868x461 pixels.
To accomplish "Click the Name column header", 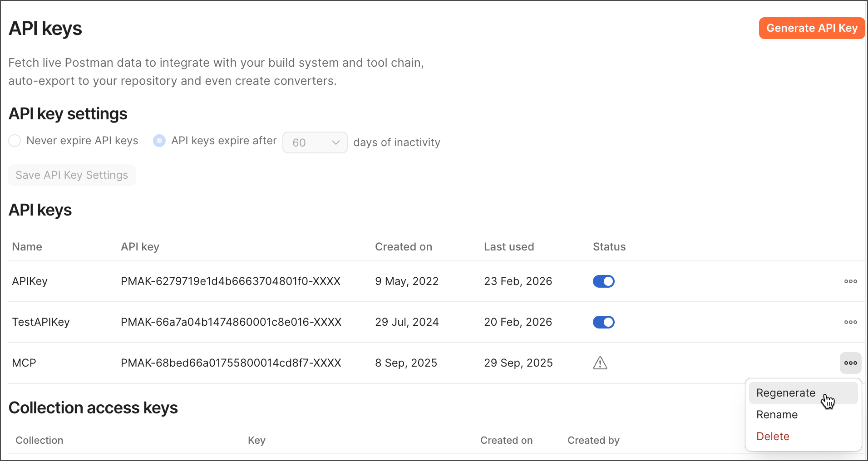I will (x=27, y=247).
